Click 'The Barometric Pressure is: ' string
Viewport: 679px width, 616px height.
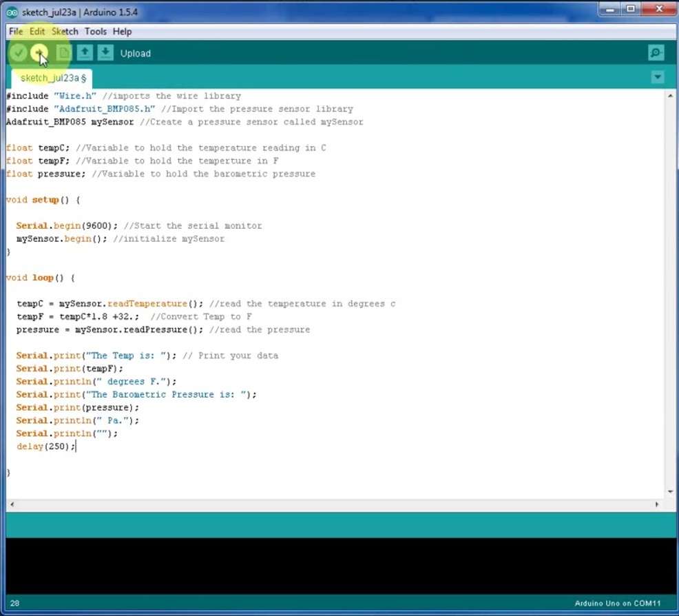[166, 395]
